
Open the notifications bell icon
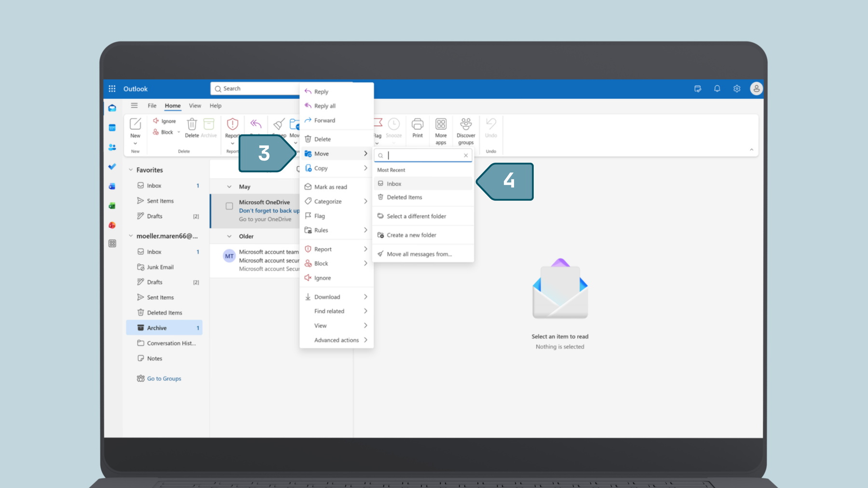click(717, 89)
